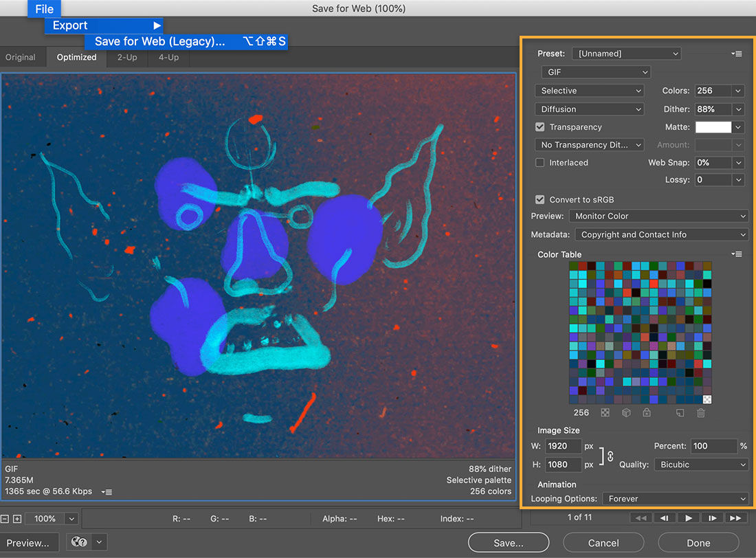Click the Done button
This screenshot has height=558, width=756.
[698, 543]
